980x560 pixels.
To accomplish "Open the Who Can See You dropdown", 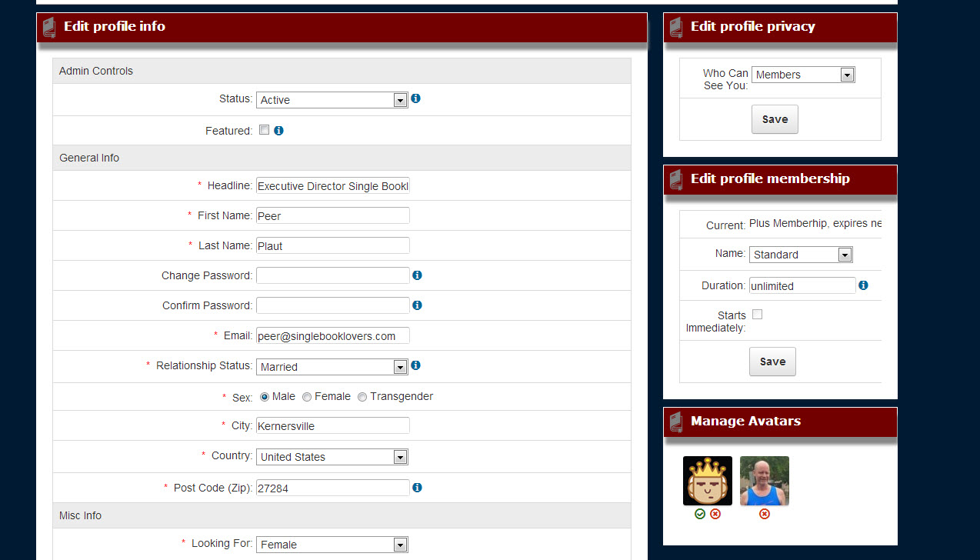I will 803,75.
